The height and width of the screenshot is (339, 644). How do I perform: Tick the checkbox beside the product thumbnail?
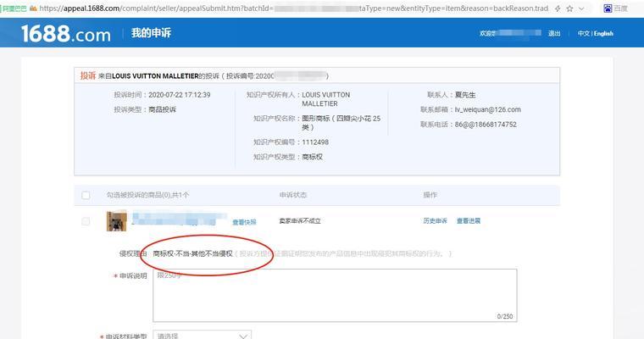pos(86,221)
